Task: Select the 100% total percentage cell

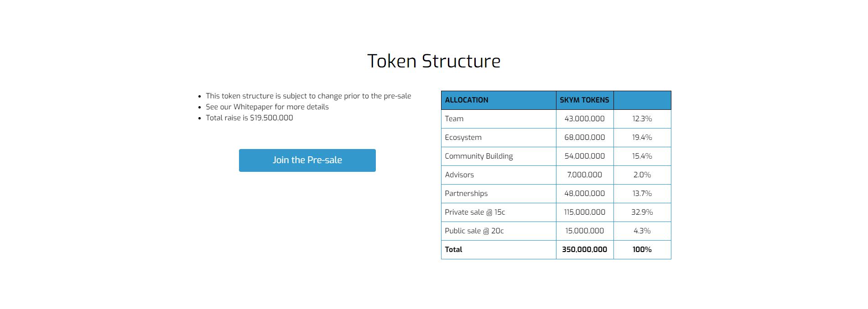Action: [x=642, y=250]
